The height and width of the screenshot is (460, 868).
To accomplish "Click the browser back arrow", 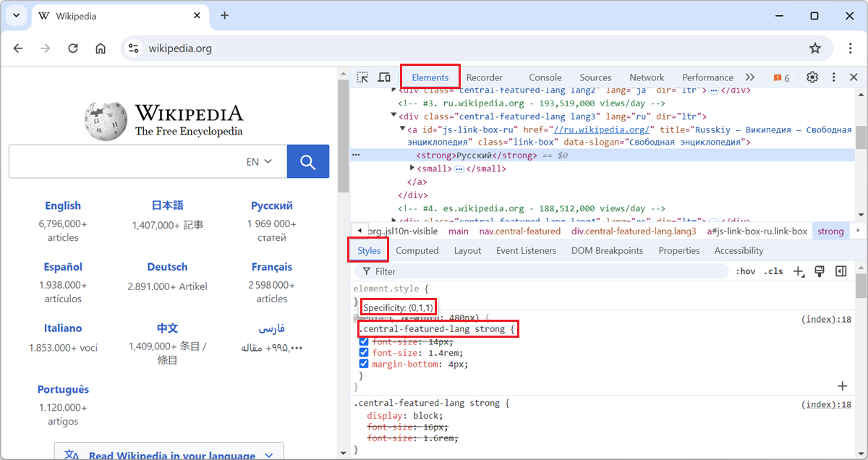I will 19,48.
